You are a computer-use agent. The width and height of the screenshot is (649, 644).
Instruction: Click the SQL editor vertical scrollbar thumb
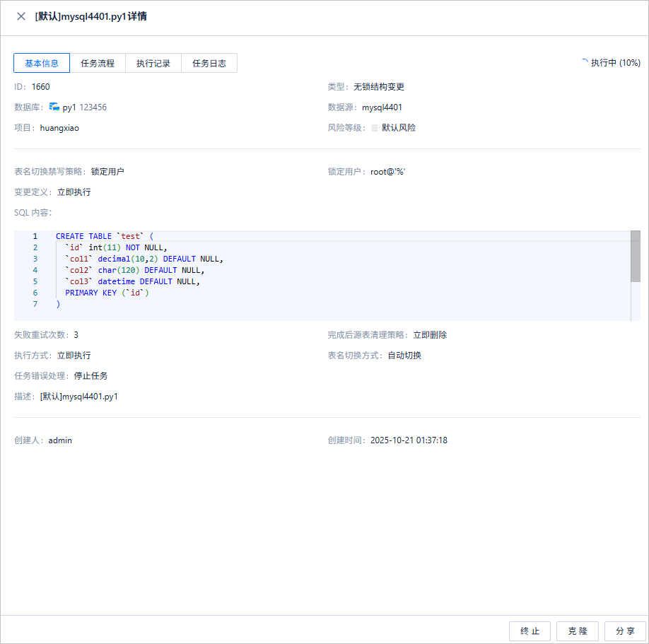click(636, 256)
